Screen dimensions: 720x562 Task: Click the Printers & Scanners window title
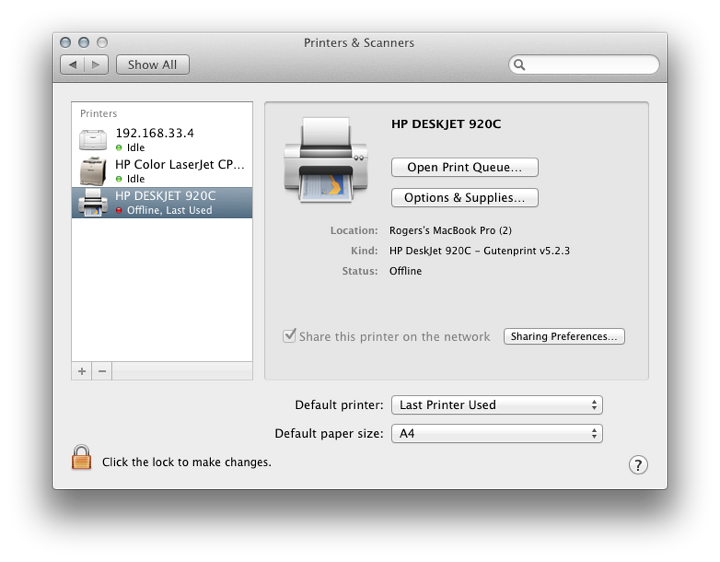click(359, 43)
